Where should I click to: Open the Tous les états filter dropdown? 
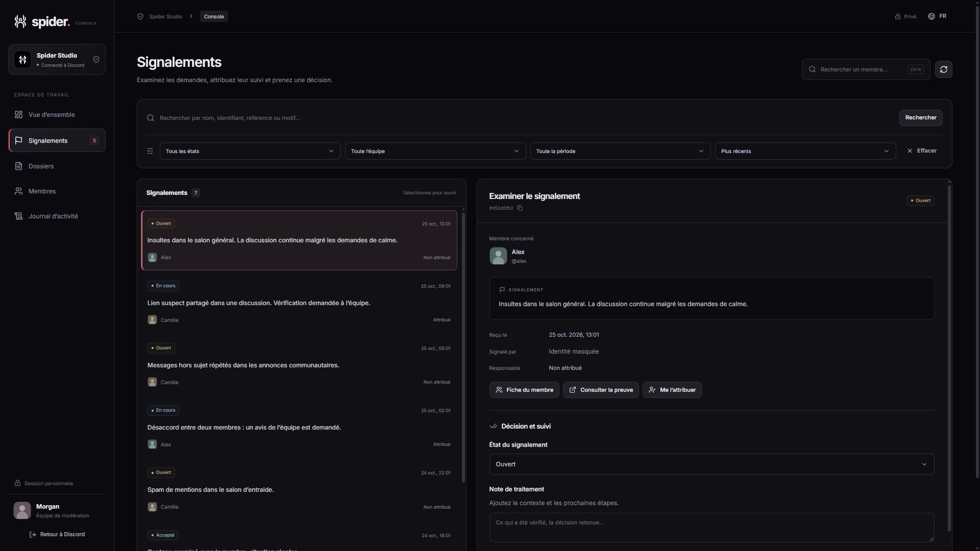(250, 151)
